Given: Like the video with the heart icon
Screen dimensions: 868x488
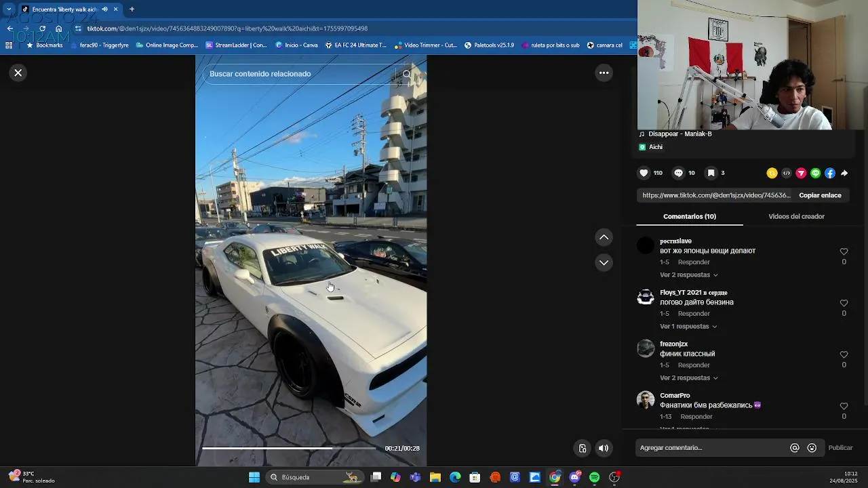Looking at the screenshot, I should pyautogui.click(x=644, y=173).
